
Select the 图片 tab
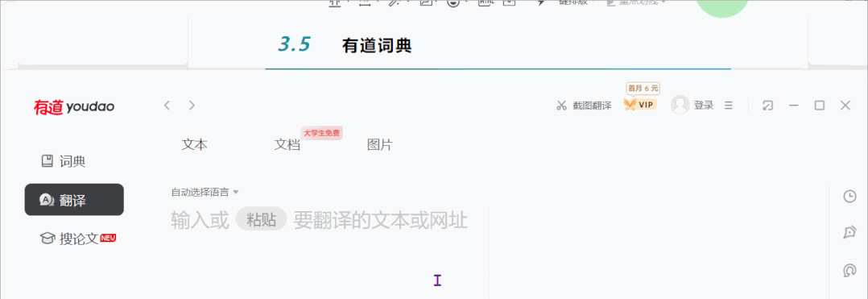380,145
